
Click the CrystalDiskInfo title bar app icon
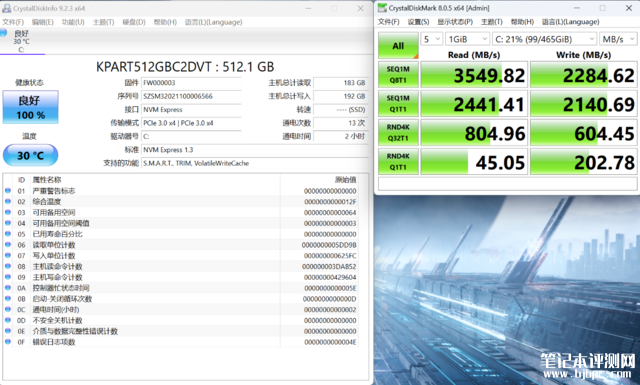click(6, 8)
